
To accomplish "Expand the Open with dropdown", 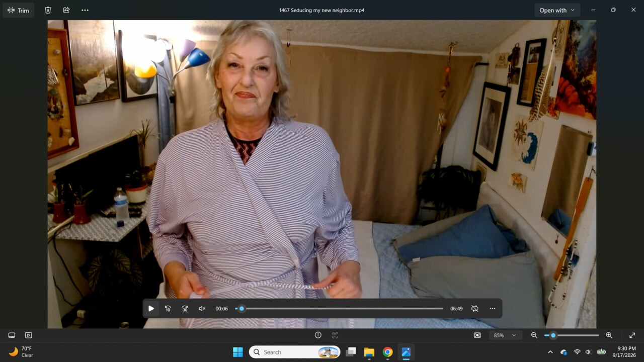I will click(557, 10).
